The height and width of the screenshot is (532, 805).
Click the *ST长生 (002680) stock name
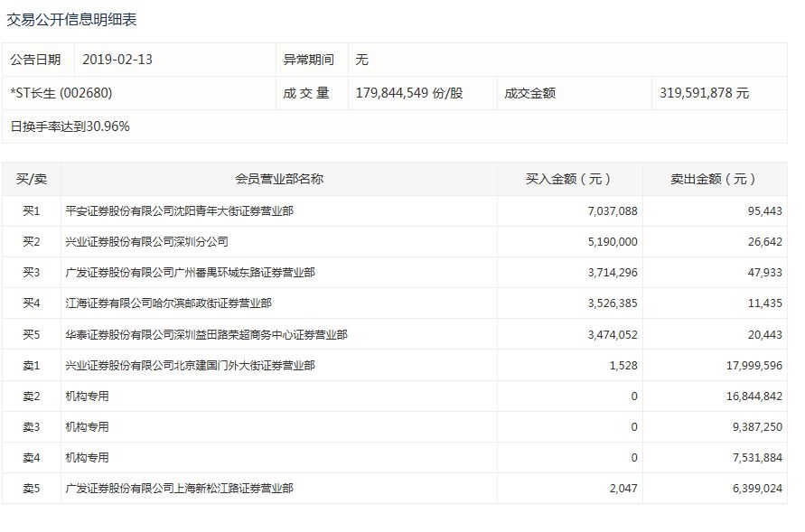61,93
